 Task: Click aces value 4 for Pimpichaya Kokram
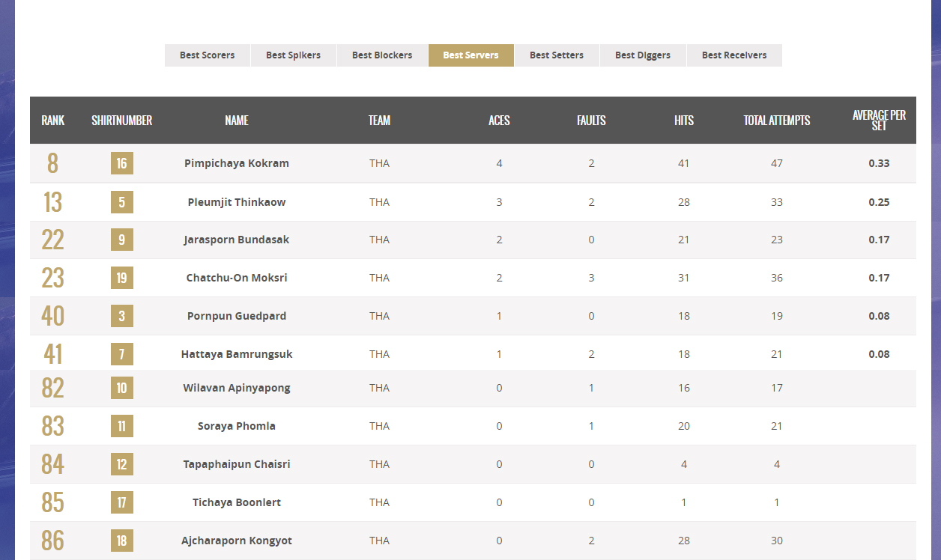[x=499, y=163]
